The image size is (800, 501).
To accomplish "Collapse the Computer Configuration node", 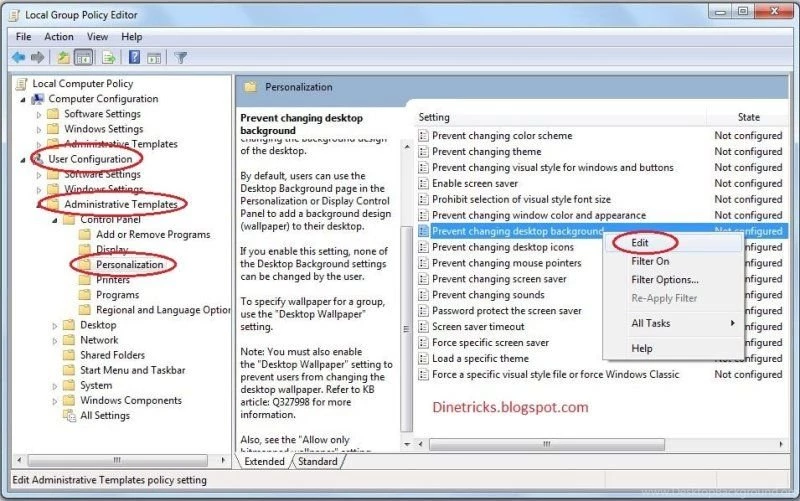I will click(x=23, y=100).
